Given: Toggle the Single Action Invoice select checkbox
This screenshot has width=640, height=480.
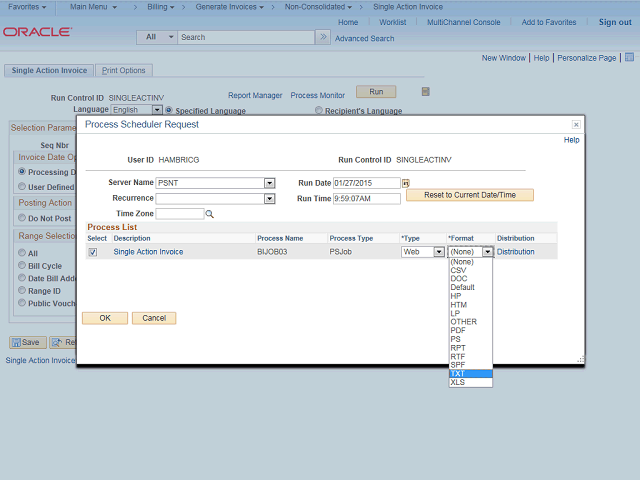Looking at the screenshot, I should pyautogui.click(x=93, y=252).
